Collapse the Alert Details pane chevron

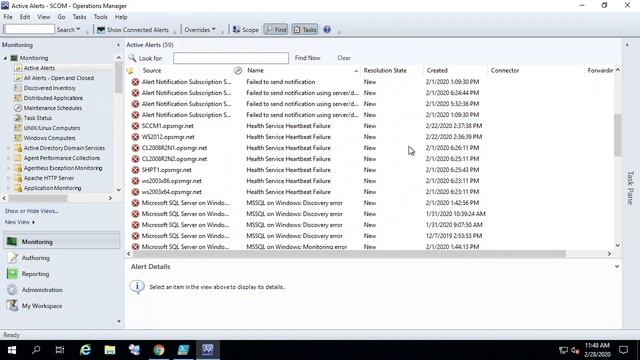617,267
